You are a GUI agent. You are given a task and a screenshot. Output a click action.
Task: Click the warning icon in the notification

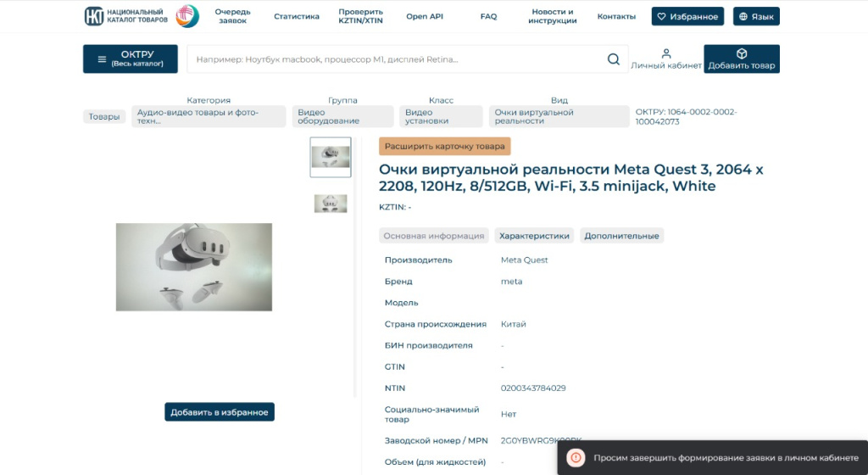tap(576, 457)
